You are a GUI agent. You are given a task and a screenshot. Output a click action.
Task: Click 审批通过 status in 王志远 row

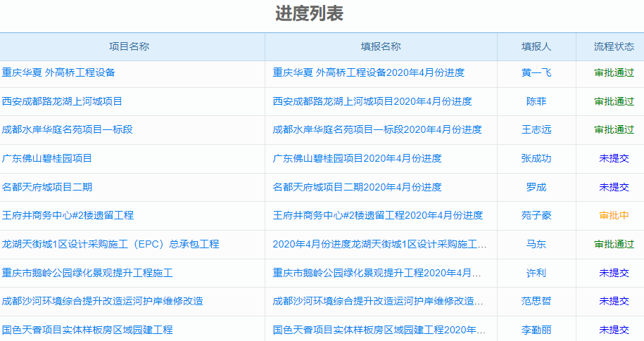click(614, 129)
